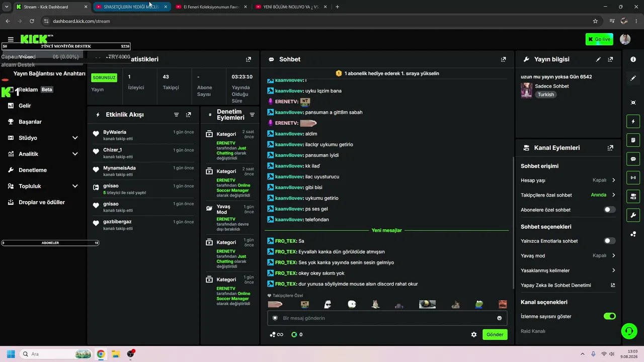This screenshot has height=362, width=644.
Task: Switch to the YENİ BÖLÜM: NOLUYO YA browser tab
Action: (291, 7)
